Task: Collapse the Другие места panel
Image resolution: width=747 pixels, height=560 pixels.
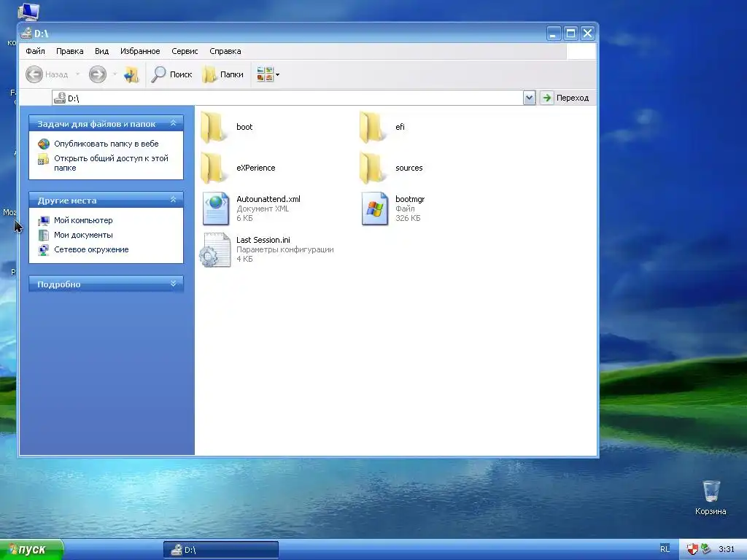Action: click(x=174, y=200)
